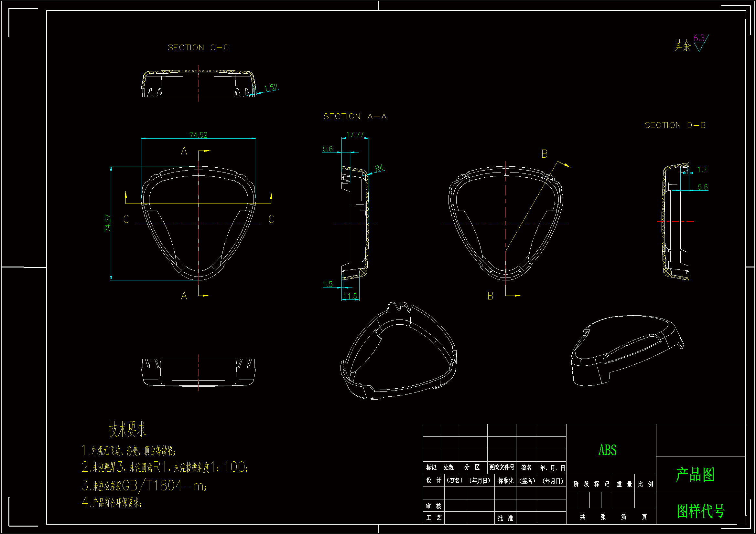Click the 技术要求 heading text

[127, 429]
